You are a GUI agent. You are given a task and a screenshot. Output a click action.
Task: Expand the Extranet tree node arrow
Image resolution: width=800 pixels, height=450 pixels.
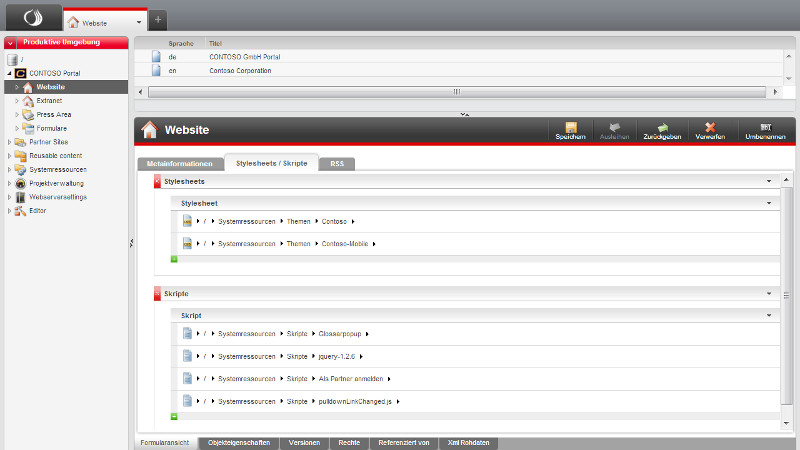click(17, 101)
